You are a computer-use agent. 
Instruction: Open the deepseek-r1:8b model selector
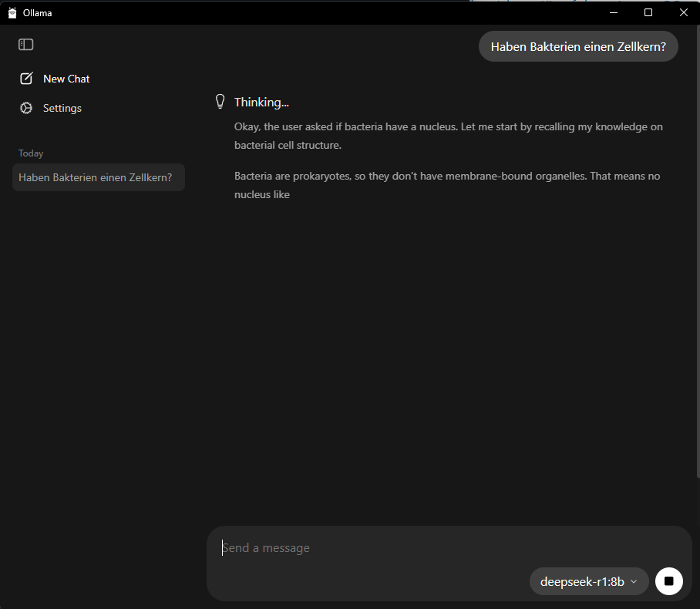coord(582,581)
